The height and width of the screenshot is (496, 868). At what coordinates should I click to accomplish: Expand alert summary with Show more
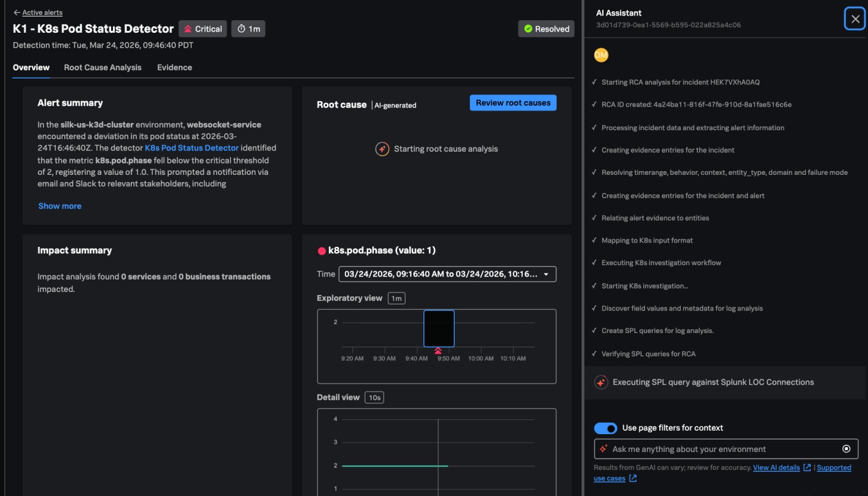click(60, 206)
